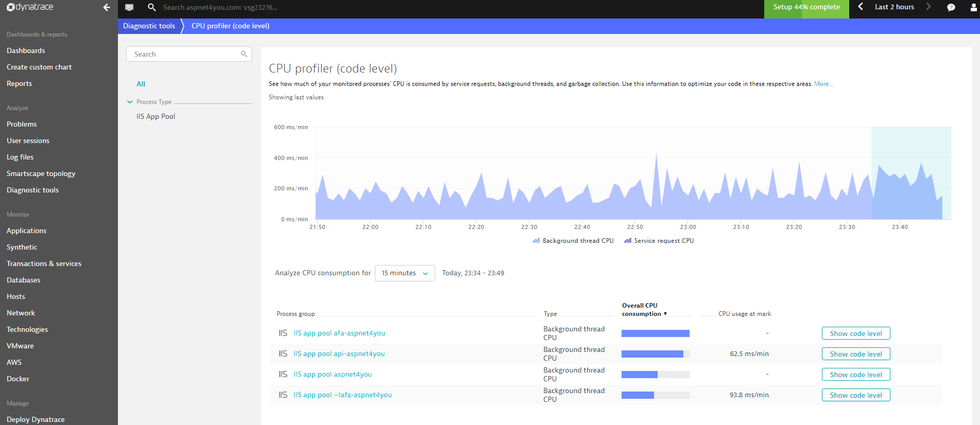Open Problems in the sidebar
The image size is (980, 425).
point(22,124)
